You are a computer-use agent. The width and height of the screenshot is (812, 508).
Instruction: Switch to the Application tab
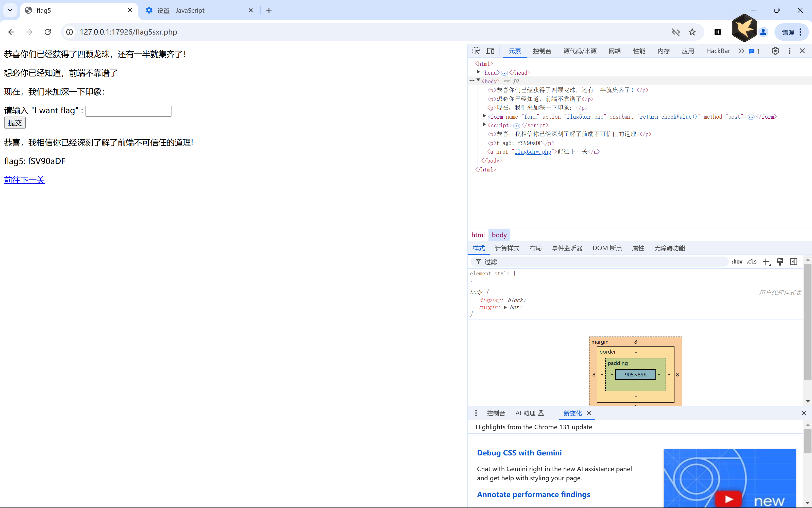click(x=687, y=51)
